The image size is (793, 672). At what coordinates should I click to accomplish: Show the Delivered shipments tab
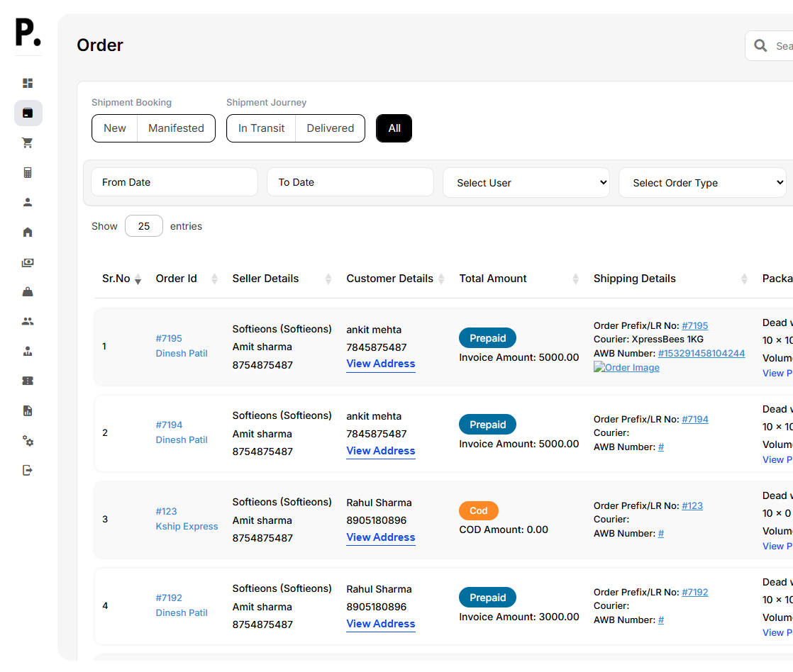330,128
